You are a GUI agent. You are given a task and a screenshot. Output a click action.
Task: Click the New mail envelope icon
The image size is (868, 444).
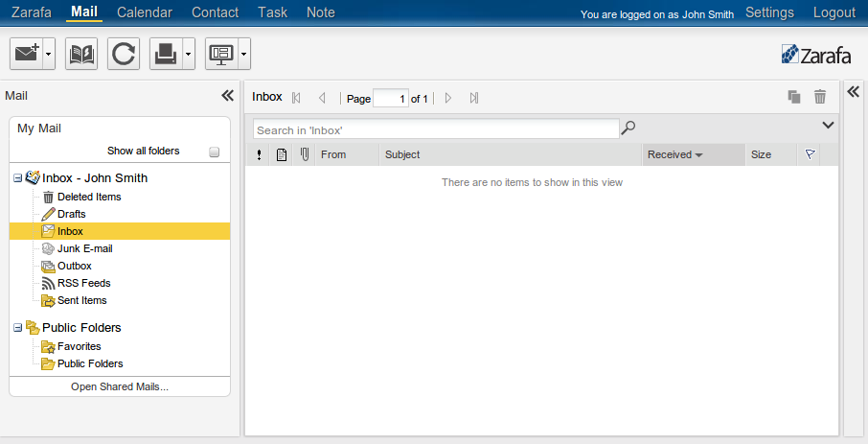pyautogui.click(x=26, y=54)
